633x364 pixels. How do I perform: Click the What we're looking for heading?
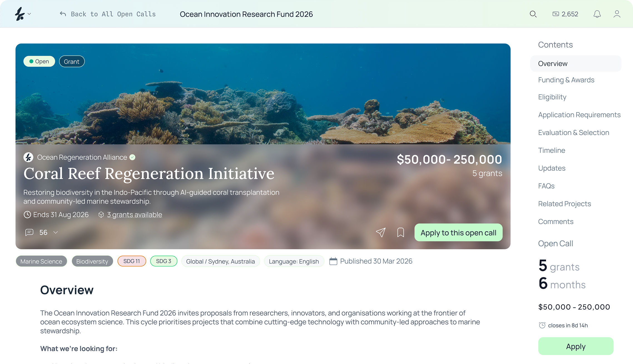[79, 348]
